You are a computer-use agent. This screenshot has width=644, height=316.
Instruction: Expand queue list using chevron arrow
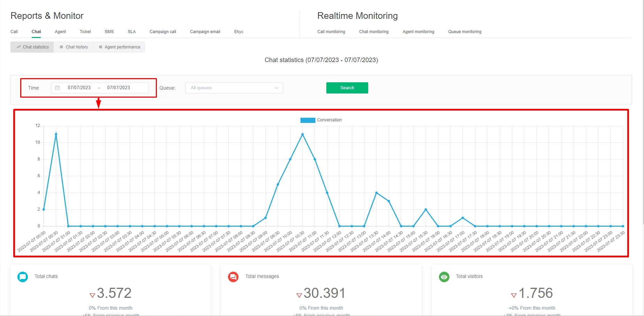(276, 88)
